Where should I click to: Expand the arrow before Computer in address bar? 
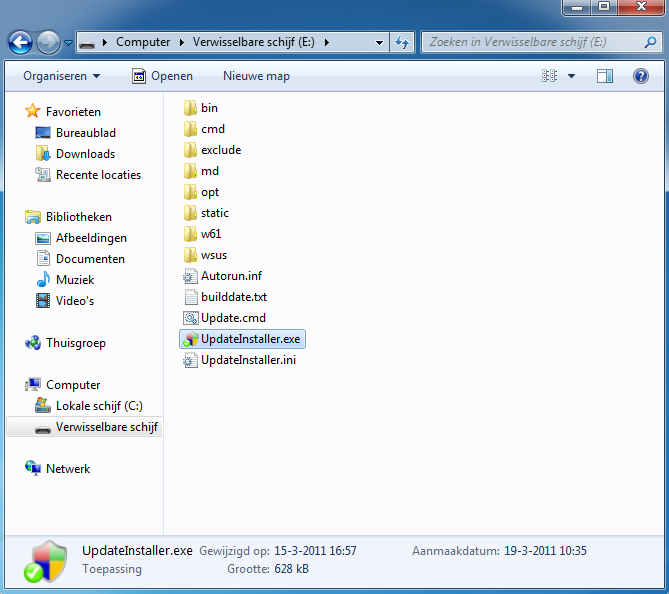(105, 42)
